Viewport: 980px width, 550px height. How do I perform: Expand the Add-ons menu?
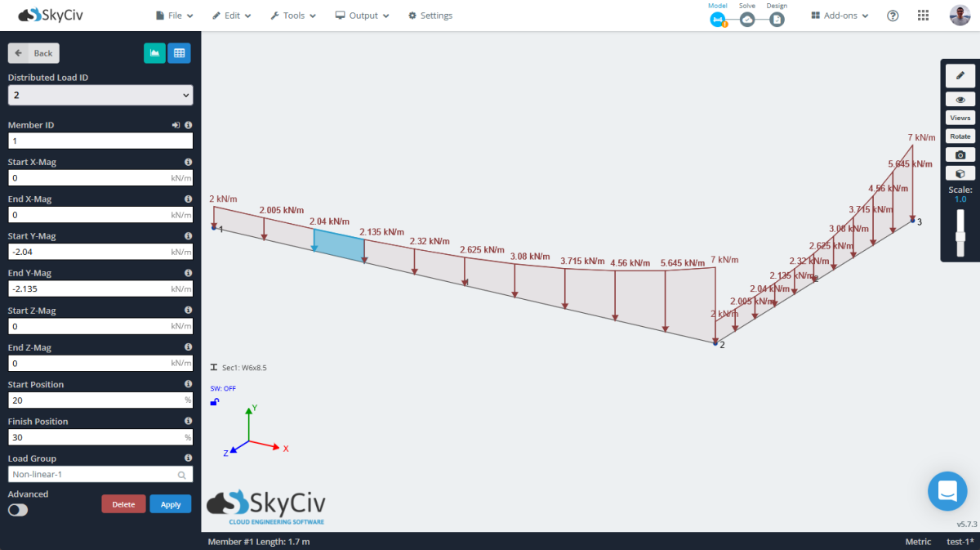click(x=839, y=15)
